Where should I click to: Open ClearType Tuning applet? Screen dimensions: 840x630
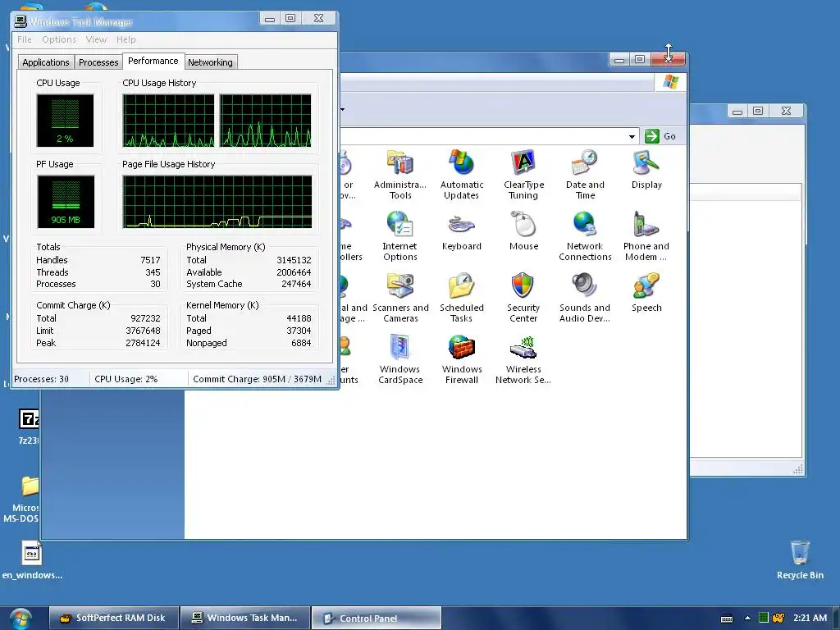[523, 175]
